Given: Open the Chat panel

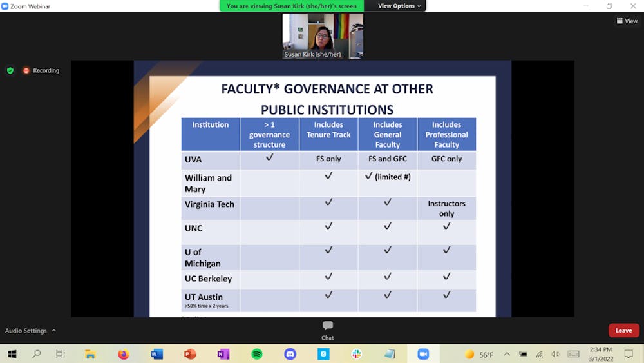Looking at the screenshot, I should tap(327, 331).
